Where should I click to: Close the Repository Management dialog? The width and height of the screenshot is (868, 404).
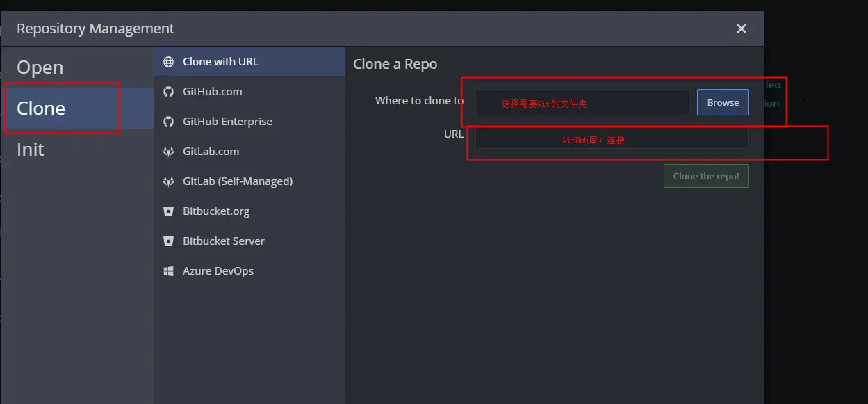pos(742,29)
